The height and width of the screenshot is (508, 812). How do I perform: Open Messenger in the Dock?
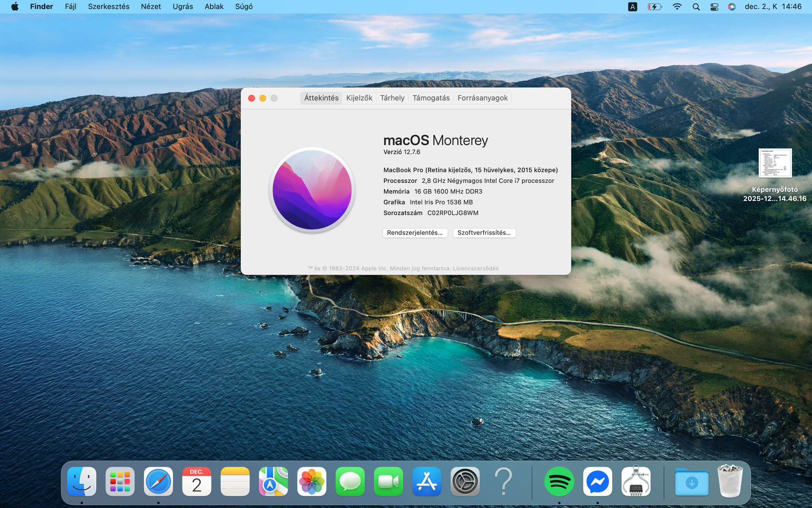(597, 481)
